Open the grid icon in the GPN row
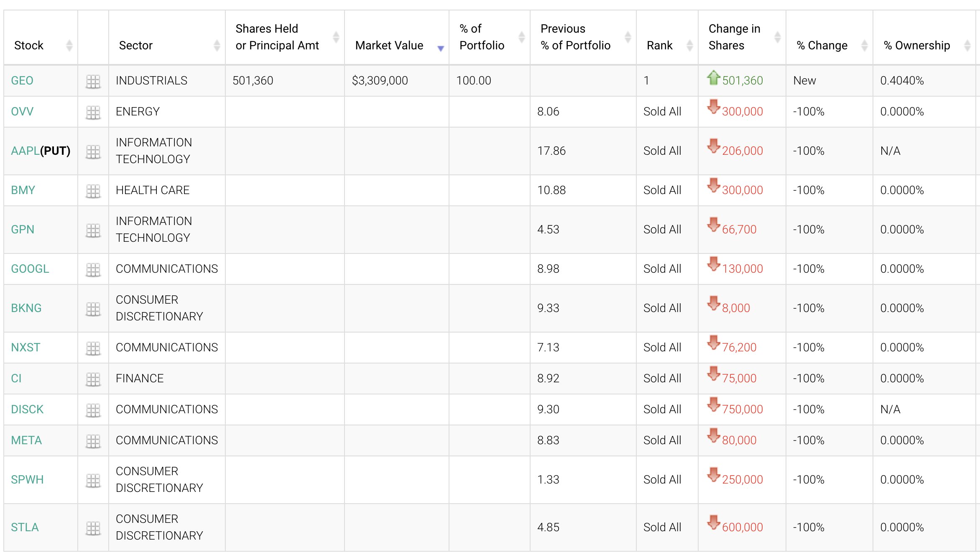 coord(93,230)
